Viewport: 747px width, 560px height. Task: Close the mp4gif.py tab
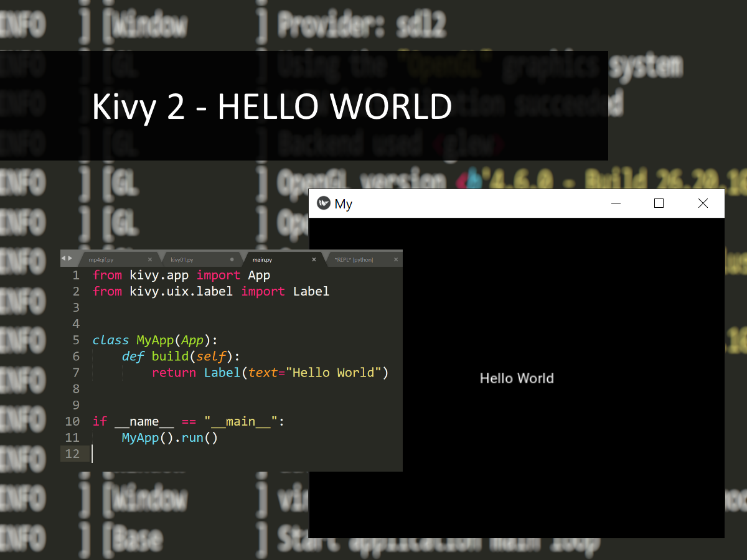coord(150,259)
